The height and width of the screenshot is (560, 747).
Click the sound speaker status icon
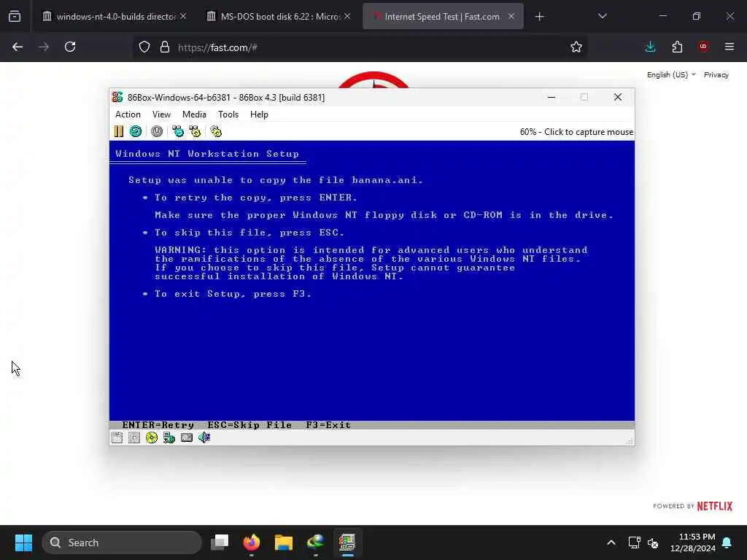204,437
